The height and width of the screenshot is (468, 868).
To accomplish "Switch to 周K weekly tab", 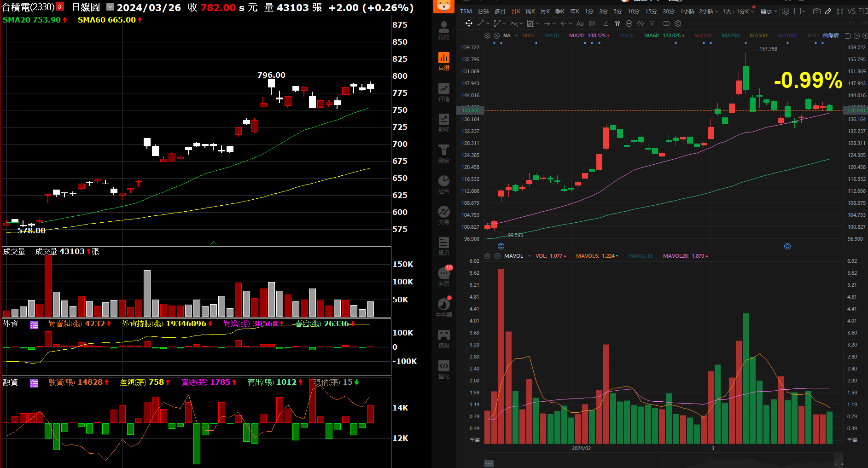I will (x=530, y=11).
